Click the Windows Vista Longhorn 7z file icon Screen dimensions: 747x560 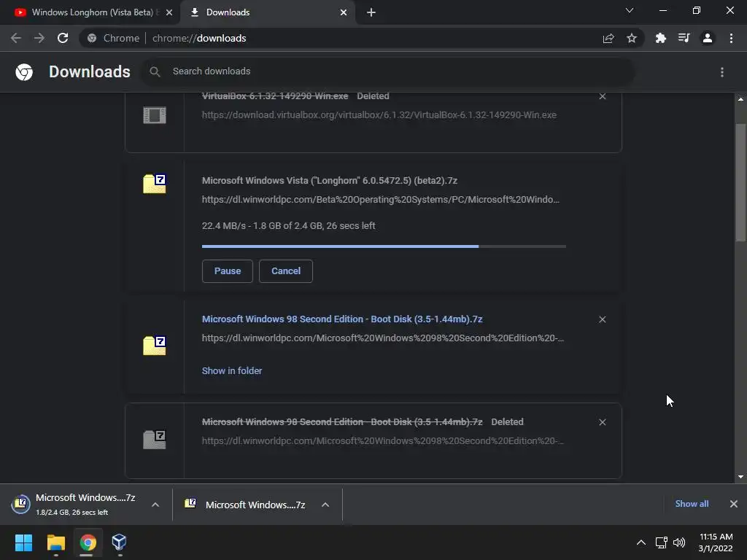(155, 183)
